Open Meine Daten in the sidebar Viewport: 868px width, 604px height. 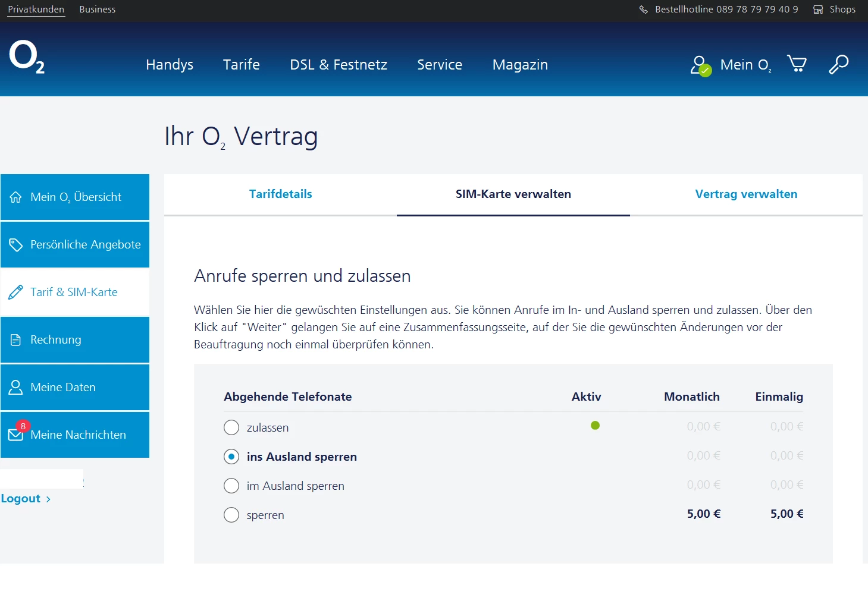pos(75,388)
